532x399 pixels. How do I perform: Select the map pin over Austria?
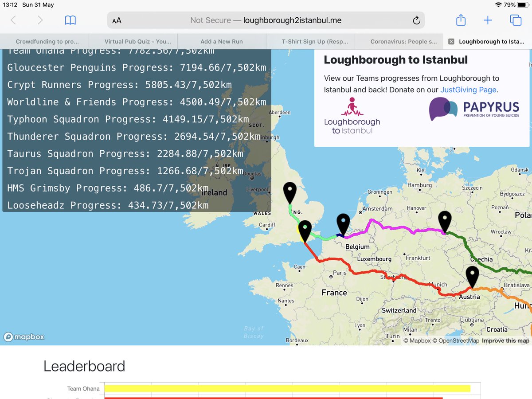(473, 277)
